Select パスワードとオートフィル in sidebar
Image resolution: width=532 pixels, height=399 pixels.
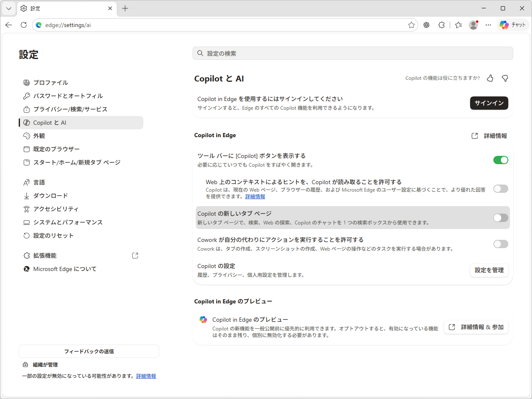81,96
